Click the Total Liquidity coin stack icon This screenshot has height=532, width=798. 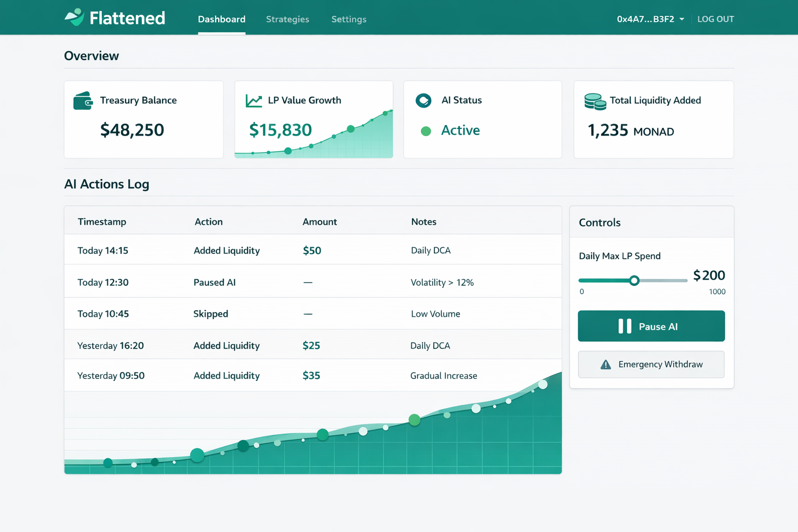(595, 101)
